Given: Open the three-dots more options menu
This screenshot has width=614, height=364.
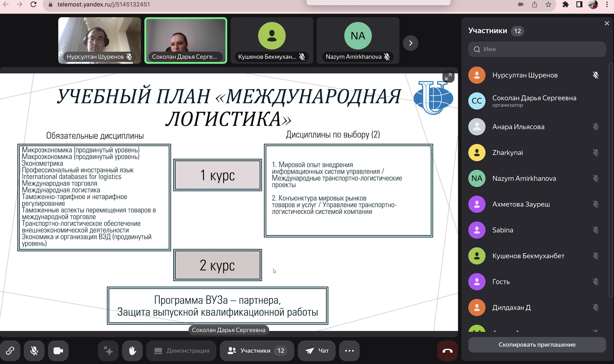Looking at the screenshot, I should 349,351.
